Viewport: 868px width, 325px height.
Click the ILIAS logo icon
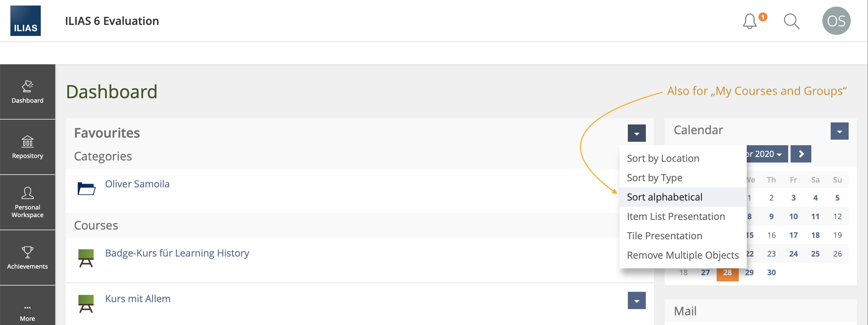coord(26,21)
